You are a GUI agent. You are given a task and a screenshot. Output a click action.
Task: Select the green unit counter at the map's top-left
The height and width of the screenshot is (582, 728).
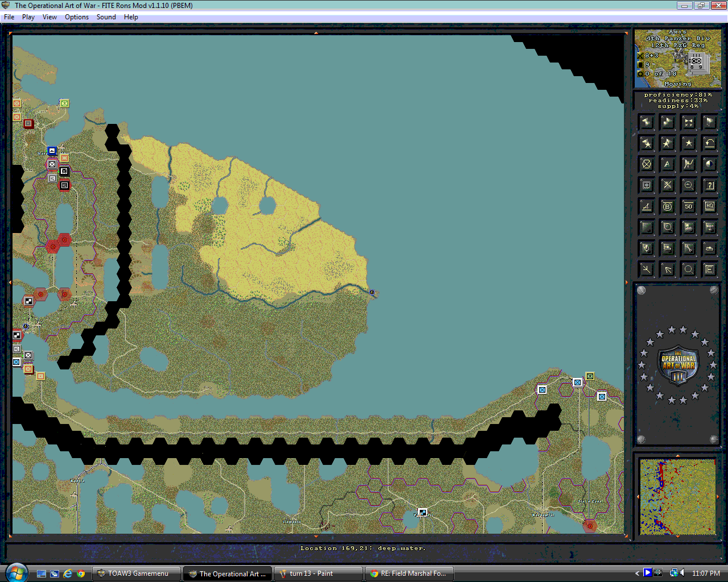tap(64, 103)
